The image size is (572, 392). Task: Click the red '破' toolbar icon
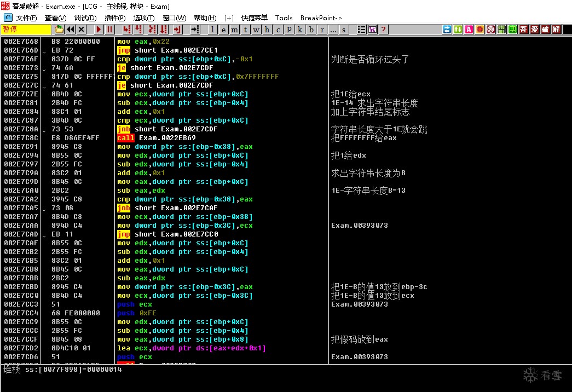[545, 30]
